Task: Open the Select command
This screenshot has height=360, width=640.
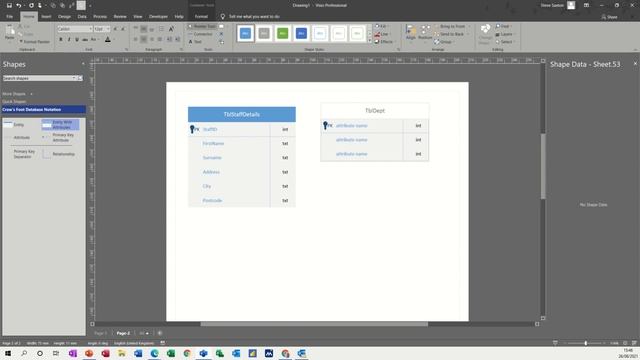Action: [x=504, y=42]
